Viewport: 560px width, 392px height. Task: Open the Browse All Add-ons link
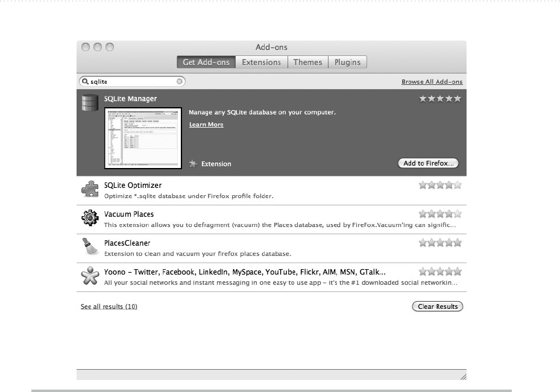pyautogui.click(x=432, y=82)
